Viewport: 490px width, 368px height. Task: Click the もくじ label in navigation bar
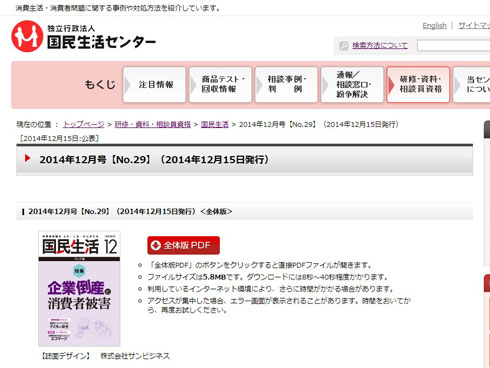point(100,84)
